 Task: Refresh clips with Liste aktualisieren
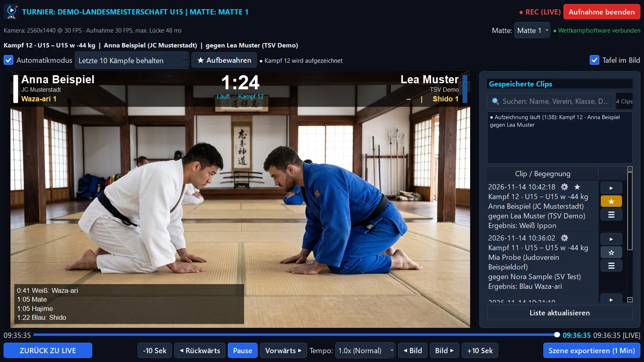click(559, 313)
